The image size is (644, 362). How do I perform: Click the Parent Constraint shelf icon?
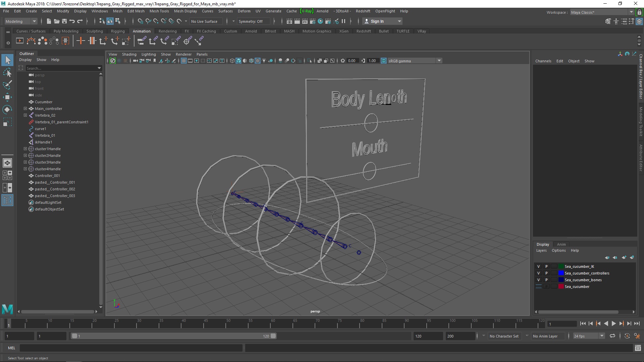[142, 41]
